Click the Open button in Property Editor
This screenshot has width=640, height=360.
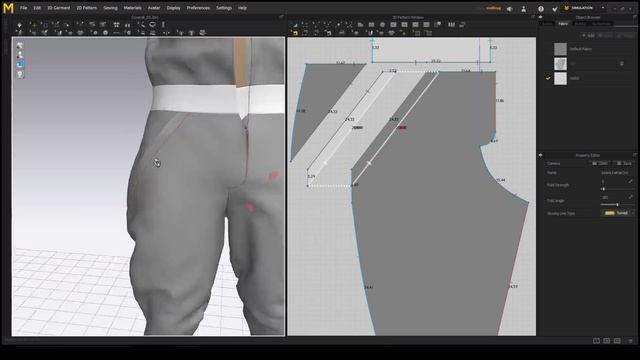(x=600, y=163)
